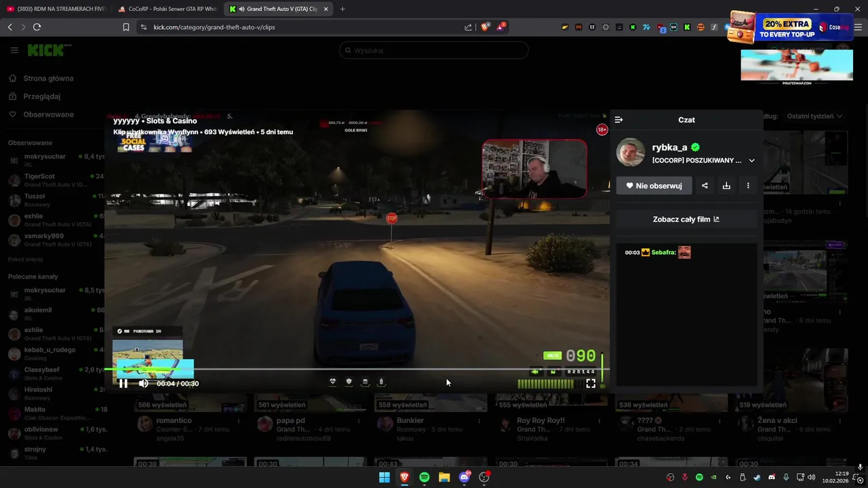Mute the clip volume speaker icon

click(x=143, y=384)
